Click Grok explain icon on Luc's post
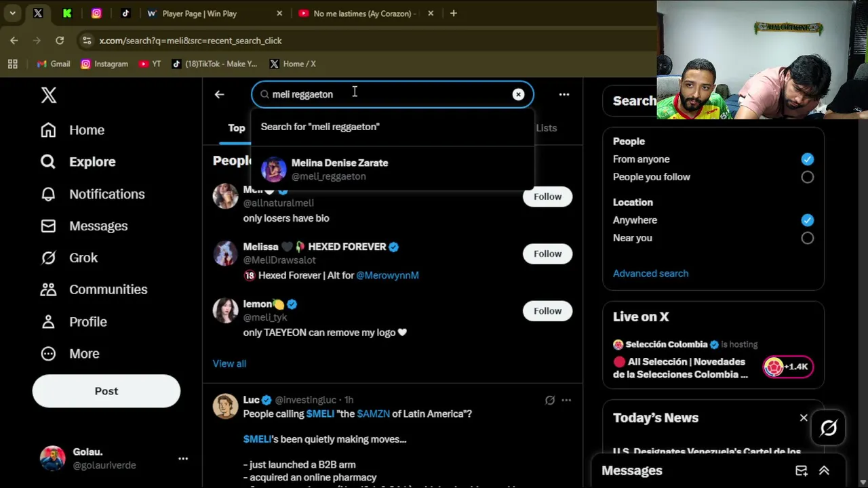The width and height of the screenshot is (868, 488). tap(550, 400)
